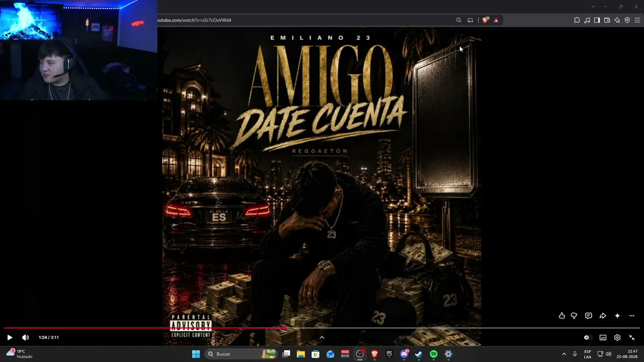The width and height of the screenshot is (644, 362).
Task: Click the install/cast screen icon in address bar
Action: (x=470, y=20)
